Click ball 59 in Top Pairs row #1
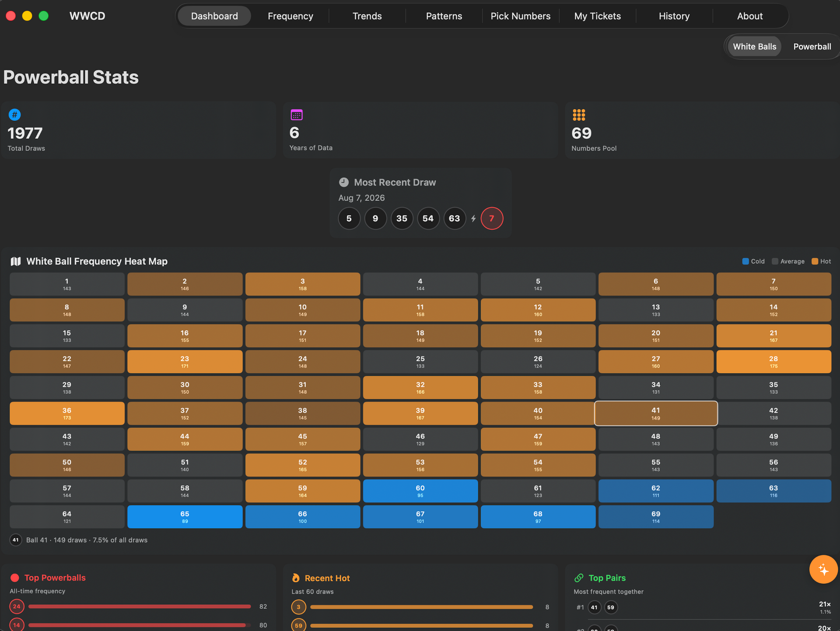The height and width of the screenshot is (631, 840). coord(611,607)
